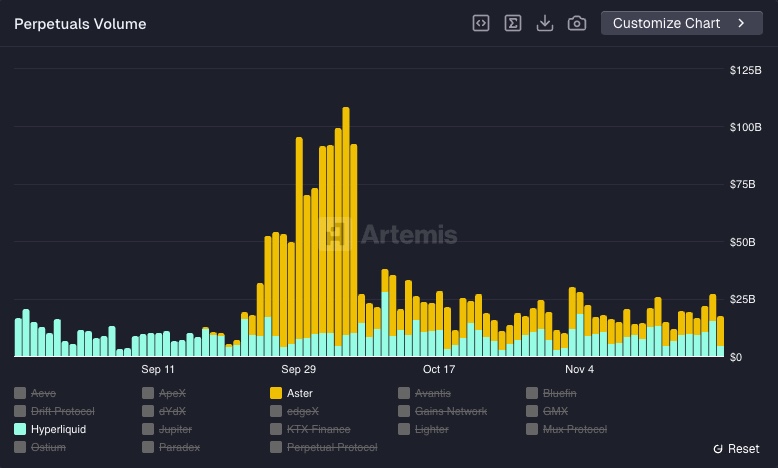Enable the Lighter series in legend
Image resolution: width=778 pixels, height=468 pixels.
[431, 429]
